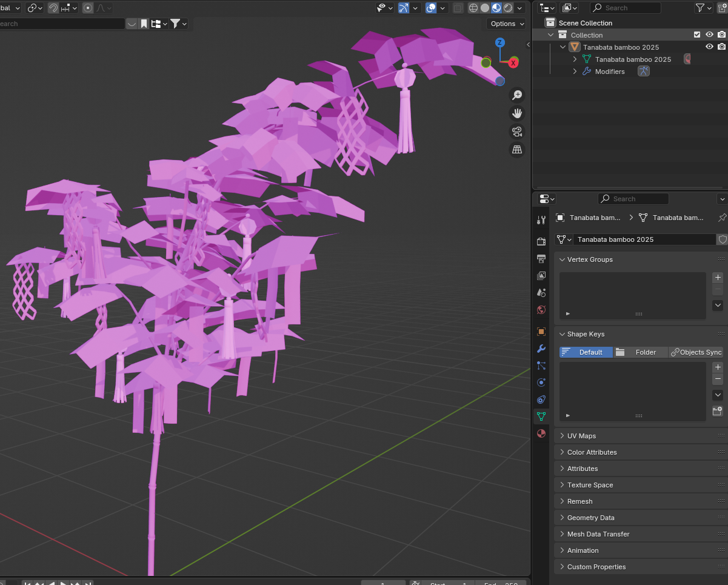This screenshot has height=585, width=728.
Task: Click the fake user shield icon
Action: [x=722, y=239]
